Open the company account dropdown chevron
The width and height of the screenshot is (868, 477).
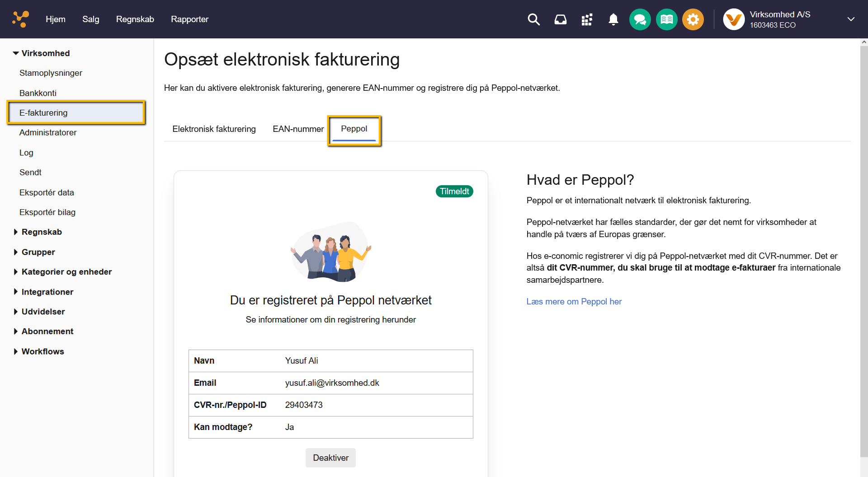click(x=851, y=19)
